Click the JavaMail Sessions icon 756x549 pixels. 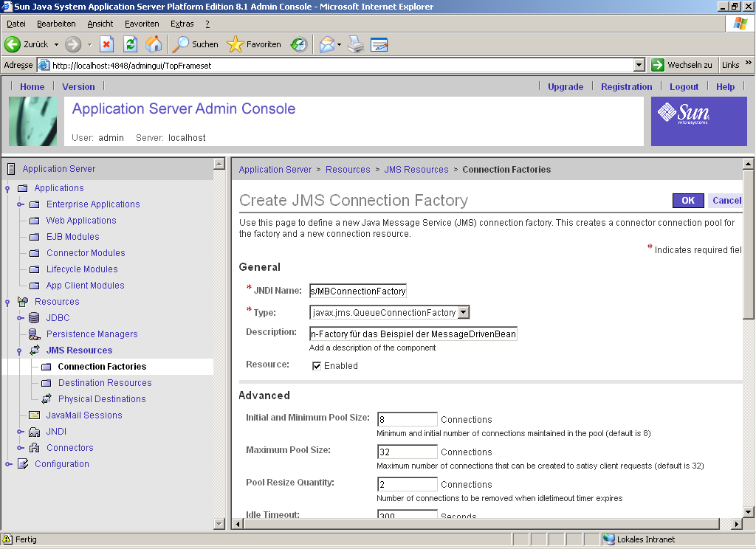(x=34, y=415)
